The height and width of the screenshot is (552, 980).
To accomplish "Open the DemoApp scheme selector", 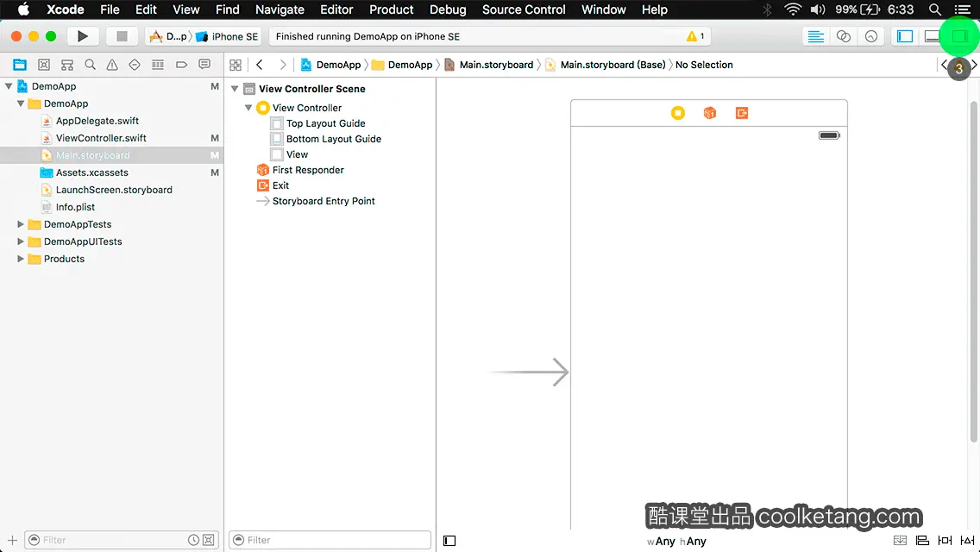I will coord(168,36).
